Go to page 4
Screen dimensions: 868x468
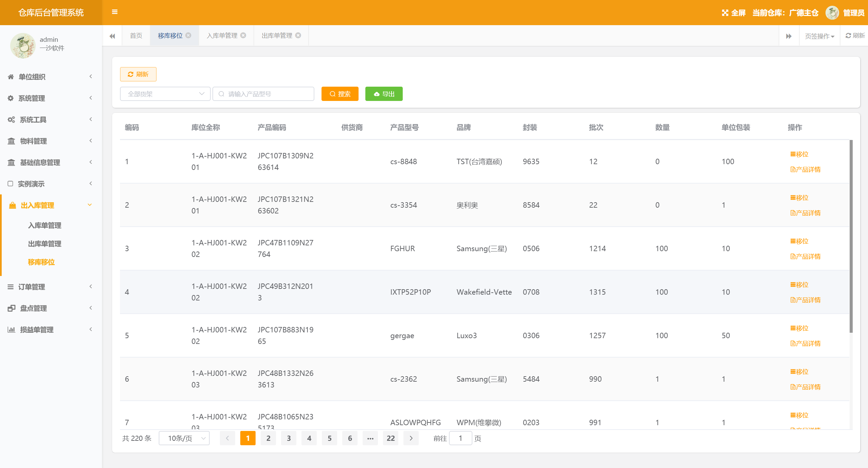(309, 438)
